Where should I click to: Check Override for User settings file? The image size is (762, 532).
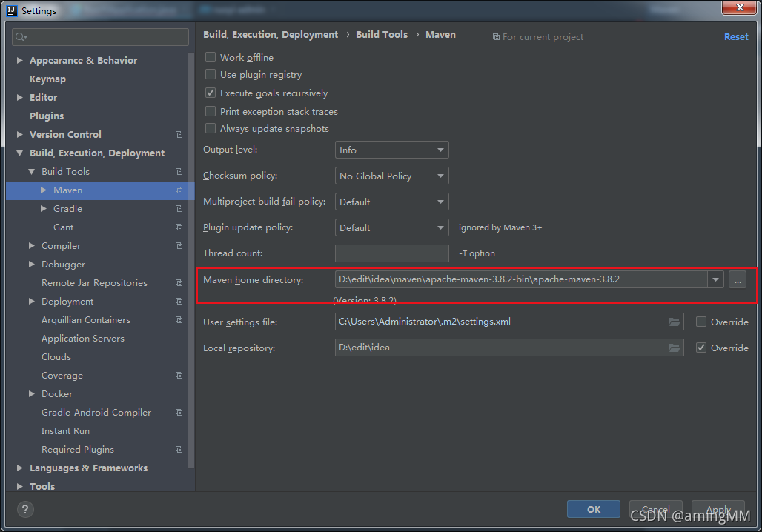(700, 322)
